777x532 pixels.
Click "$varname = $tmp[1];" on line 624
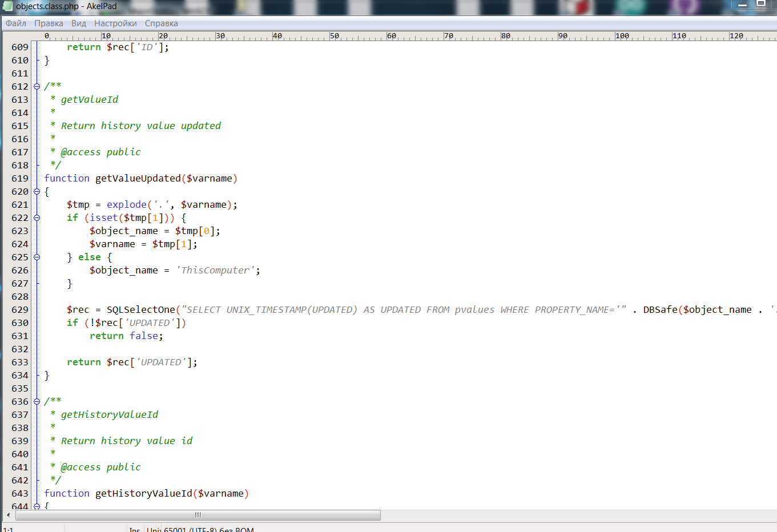pos(143,244)
